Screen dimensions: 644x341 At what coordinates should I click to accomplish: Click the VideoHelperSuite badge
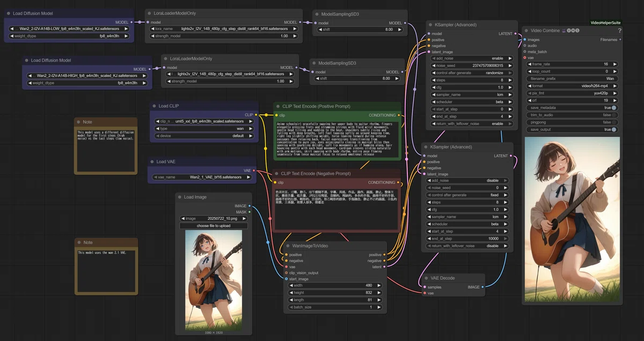(605, 23)
